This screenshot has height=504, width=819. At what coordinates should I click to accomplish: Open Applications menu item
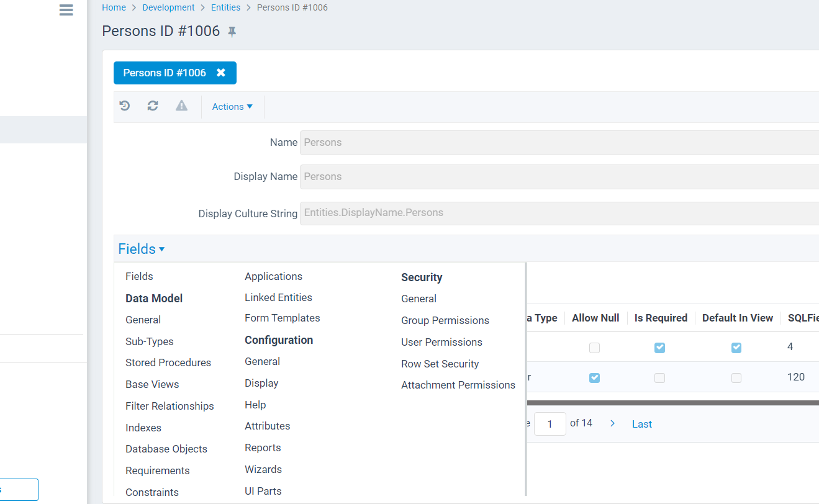click(274, 276)
